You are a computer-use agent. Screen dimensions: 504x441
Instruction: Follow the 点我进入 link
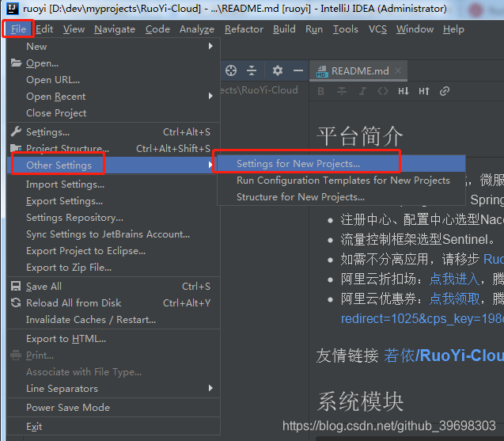(454, 279)
